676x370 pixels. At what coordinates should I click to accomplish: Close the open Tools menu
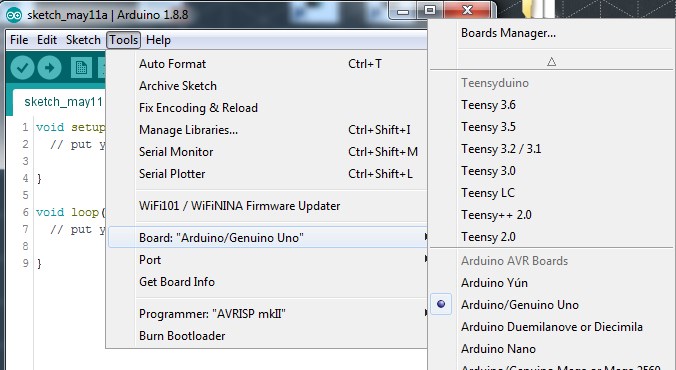(x=124, y=40)
